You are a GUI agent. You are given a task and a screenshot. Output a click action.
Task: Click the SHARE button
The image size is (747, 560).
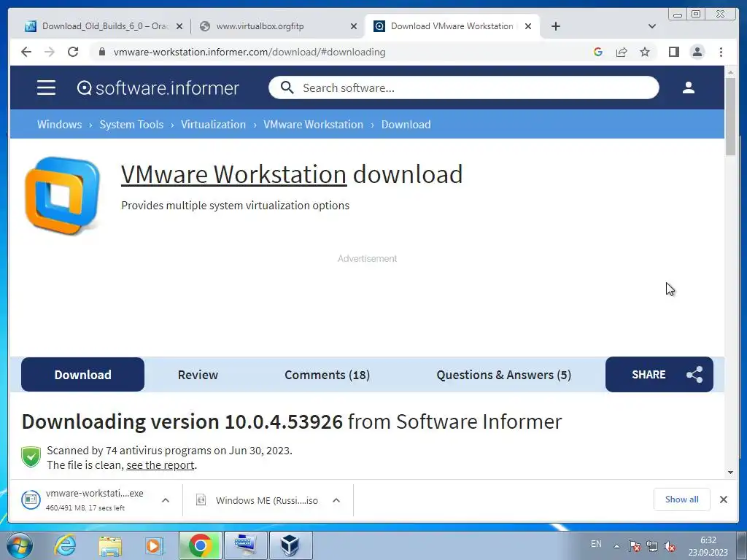pyautogui.click(x=659, y=375)
